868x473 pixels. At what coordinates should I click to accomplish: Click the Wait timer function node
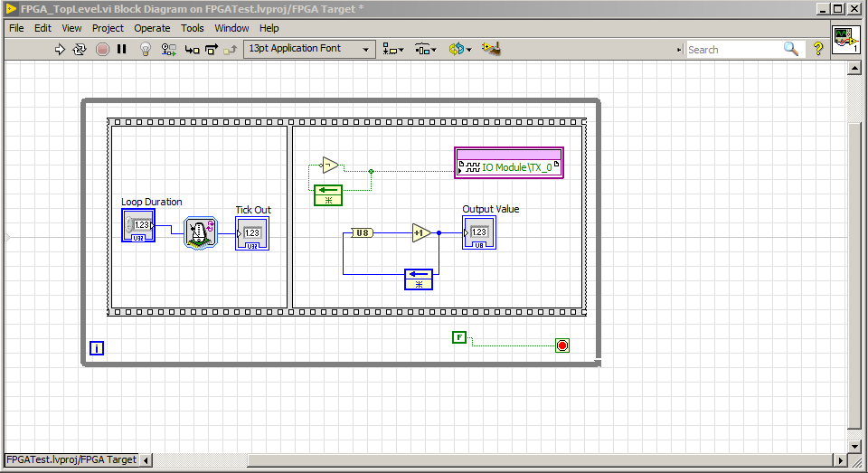[x=200, y=232]
